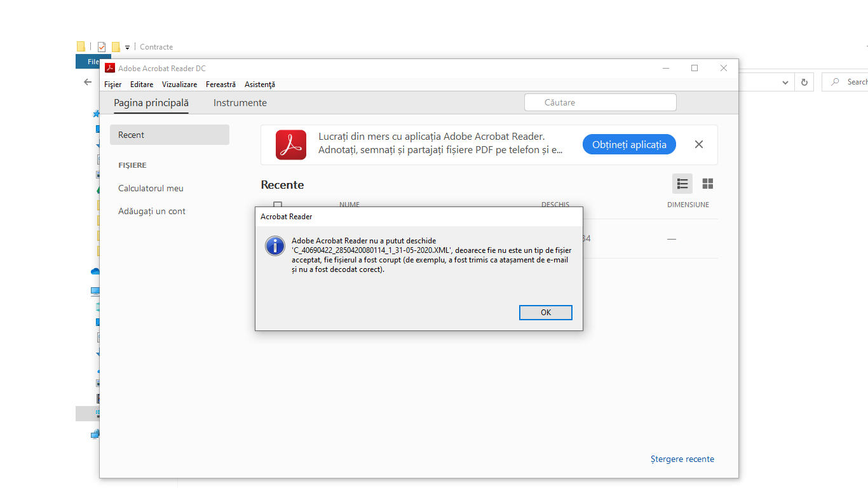Viewport: 868px width, 488px height.
Task: Select Recent in the left sidebar
Action: 170,135
